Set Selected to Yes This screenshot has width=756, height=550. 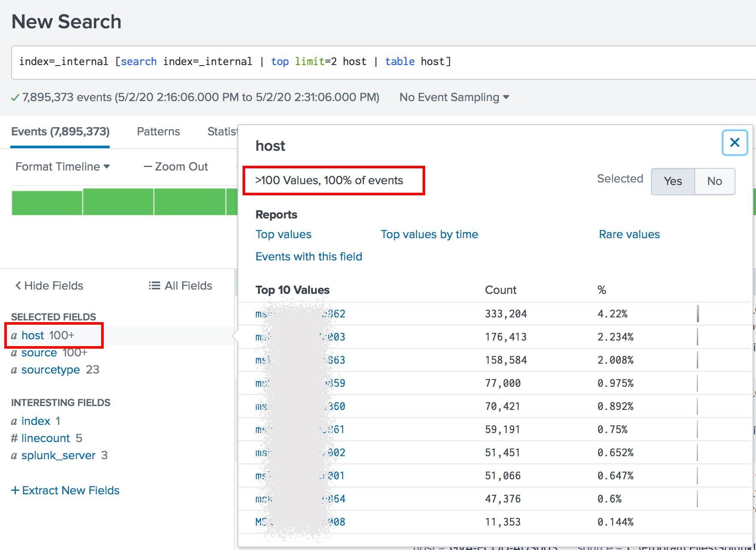pyautogui.click(x=672, y=181)
